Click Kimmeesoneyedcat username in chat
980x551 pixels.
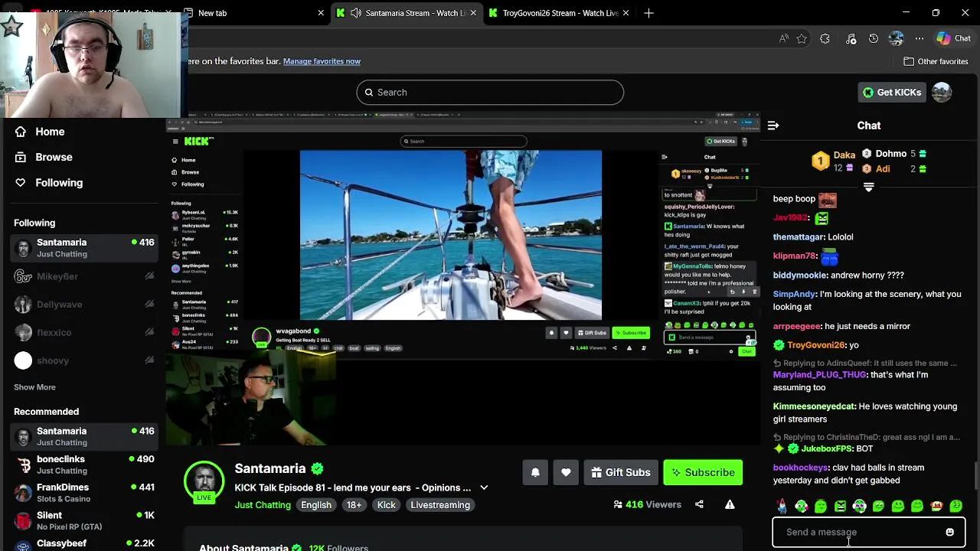coord(814,406)
